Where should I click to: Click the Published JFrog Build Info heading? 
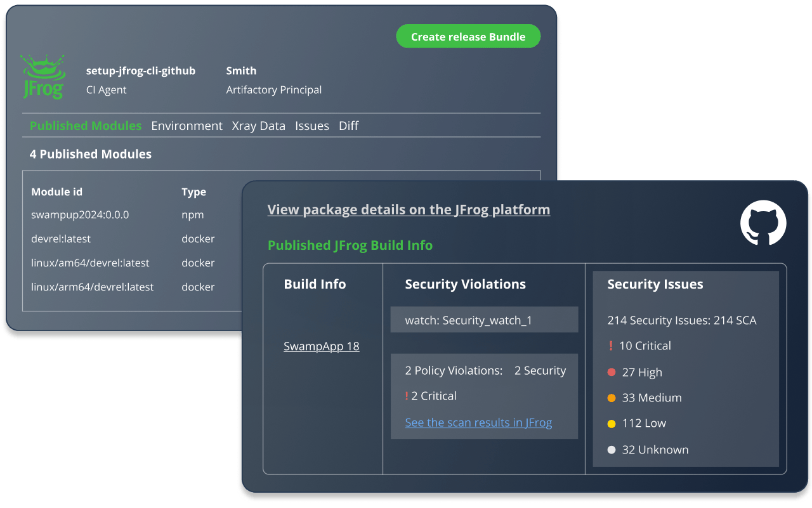tap(350, 245)
